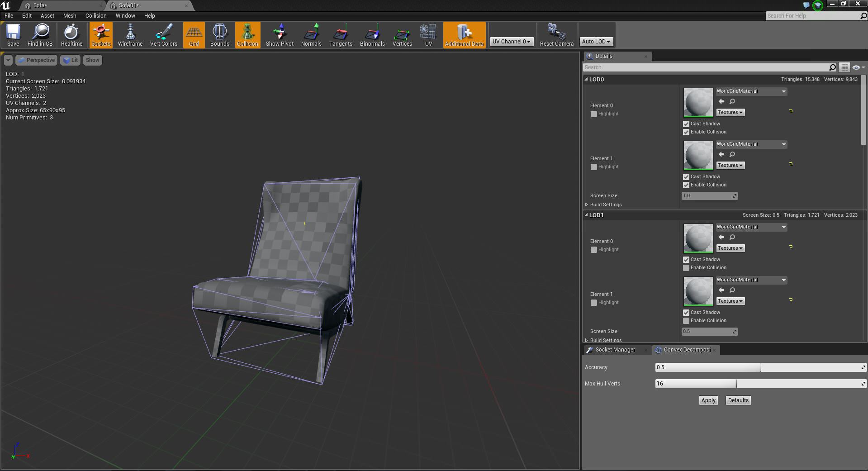Click the Defaults button
868x471 pixels.
[x=738, y=400]
